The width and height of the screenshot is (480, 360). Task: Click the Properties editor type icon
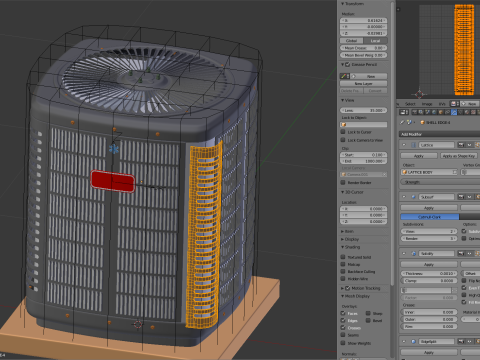(404, 112)
